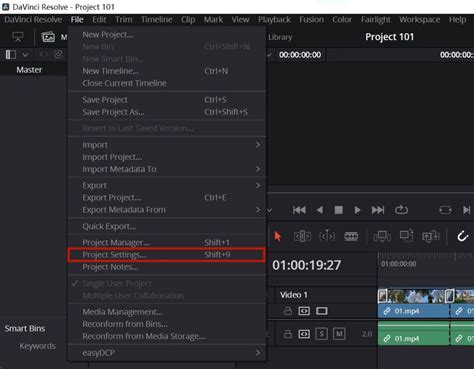This screenshot has height=369, width=474.
Task: Select the Smart Bins section
Action: pyautogui.click(x=25, y=329)
